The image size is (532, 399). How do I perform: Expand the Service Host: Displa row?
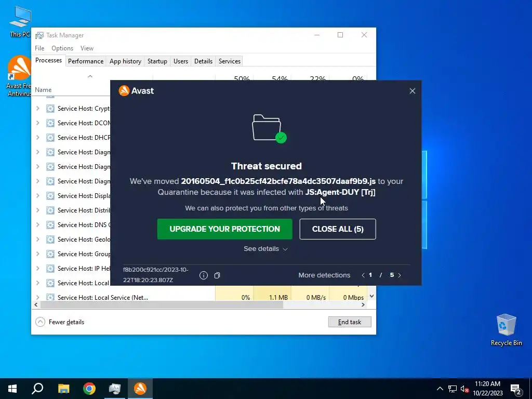[x=37, y=196]
